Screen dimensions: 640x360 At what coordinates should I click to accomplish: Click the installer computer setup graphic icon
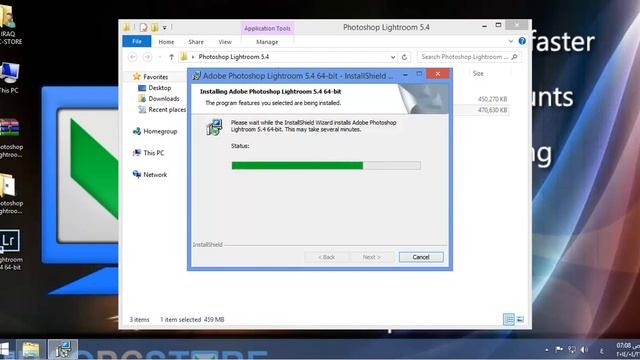(x=214, y=127)
